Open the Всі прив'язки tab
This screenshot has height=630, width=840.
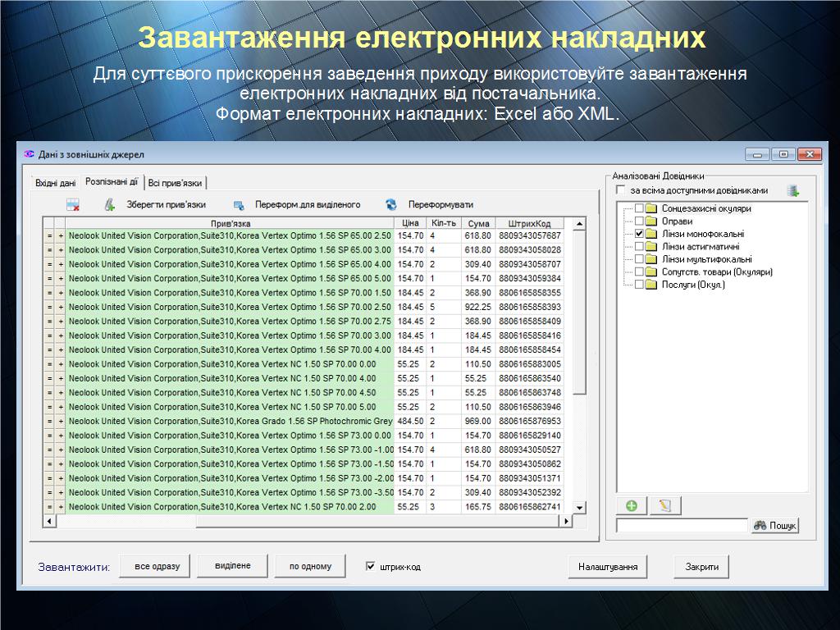pos(175,183)
